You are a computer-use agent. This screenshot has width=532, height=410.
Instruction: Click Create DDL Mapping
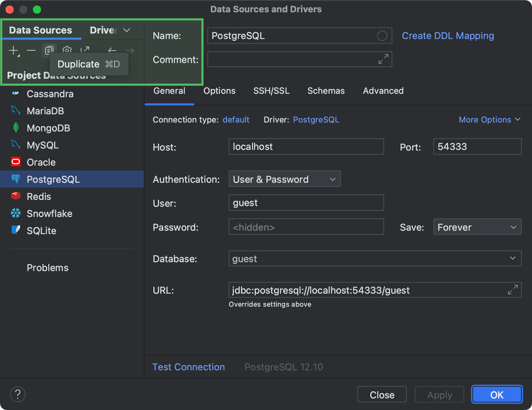click(x=448, y=36)
